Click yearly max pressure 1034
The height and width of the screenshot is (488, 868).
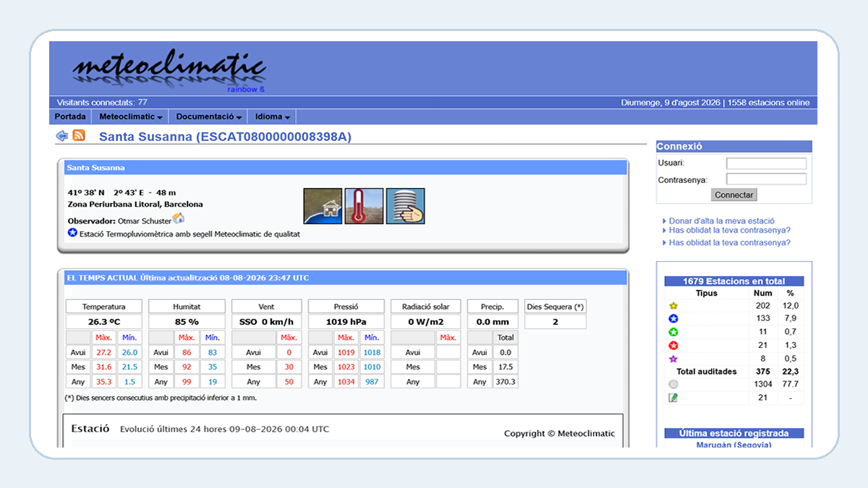tap(346, 382)
